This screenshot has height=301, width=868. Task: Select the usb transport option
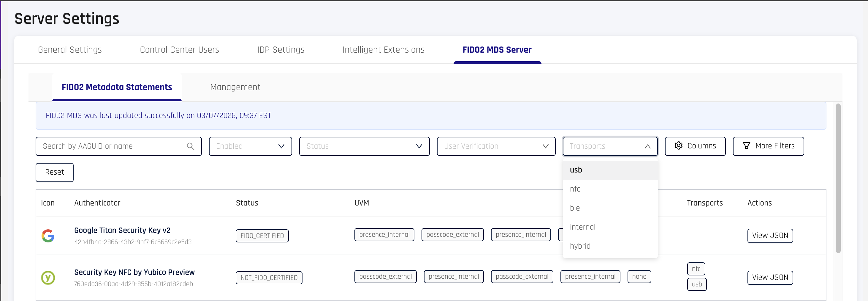576,170
